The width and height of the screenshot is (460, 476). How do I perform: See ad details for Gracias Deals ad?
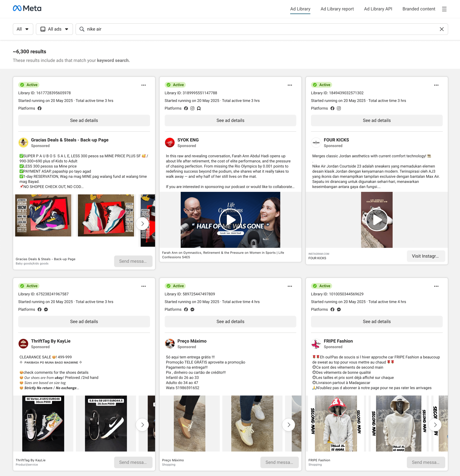click(84, 121)
